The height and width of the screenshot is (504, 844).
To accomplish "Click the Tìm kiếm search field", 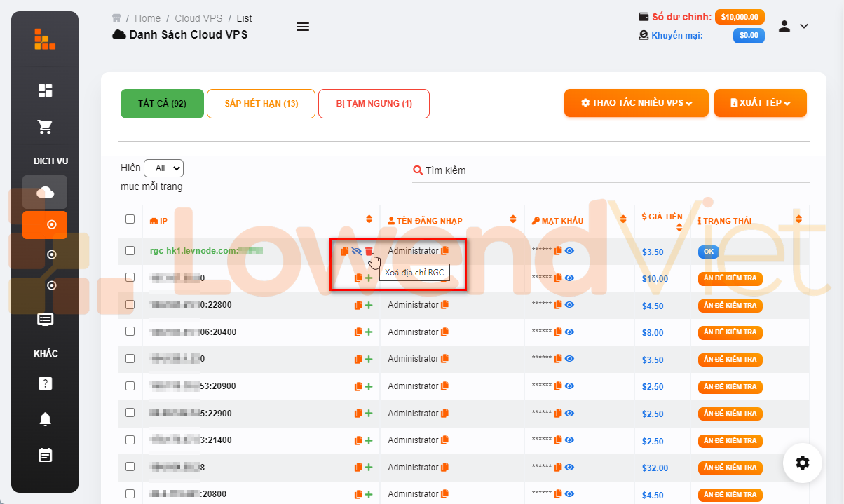I will (x=610, y=170).
